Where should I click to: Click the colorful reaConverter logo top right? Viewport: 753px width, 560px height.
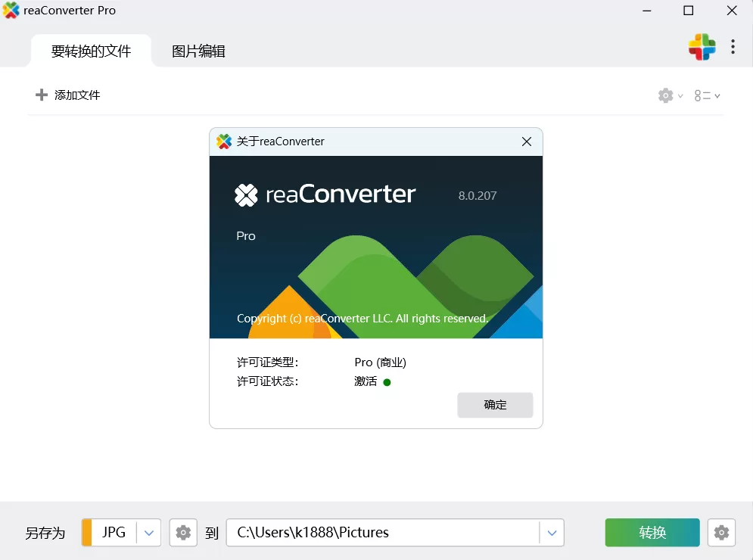[702, 47]
